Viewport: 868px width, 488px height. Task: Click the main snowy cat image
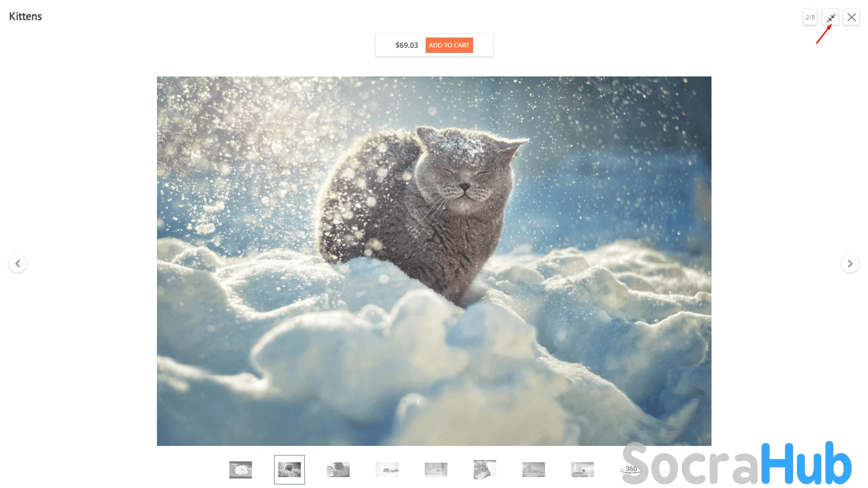click(434, 261)
